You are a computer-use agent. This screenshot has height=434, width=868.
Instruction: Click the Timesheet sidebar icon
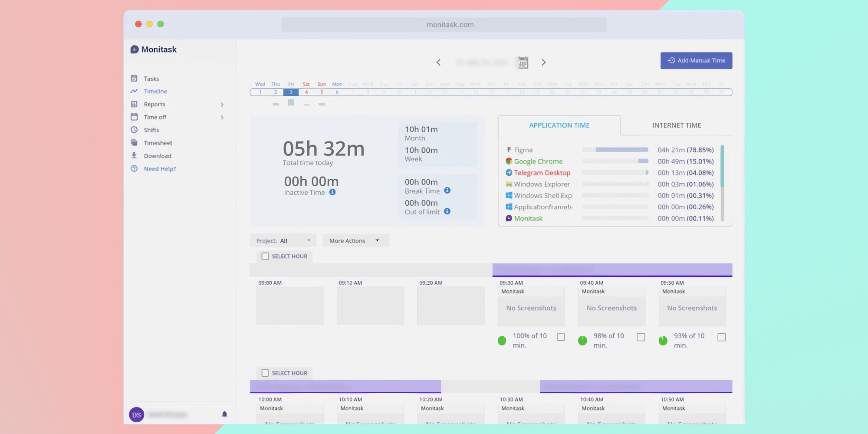[x=134, y=143]
